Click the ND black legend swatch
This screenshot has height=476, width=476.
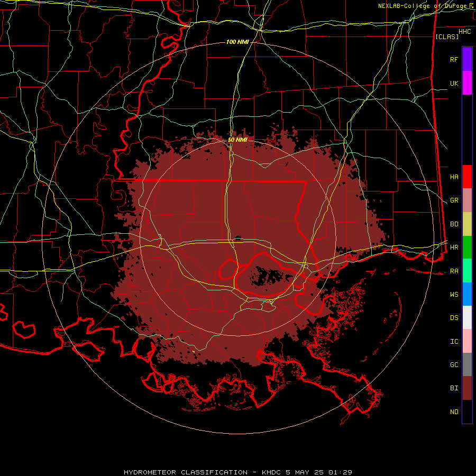coord(467,411)
